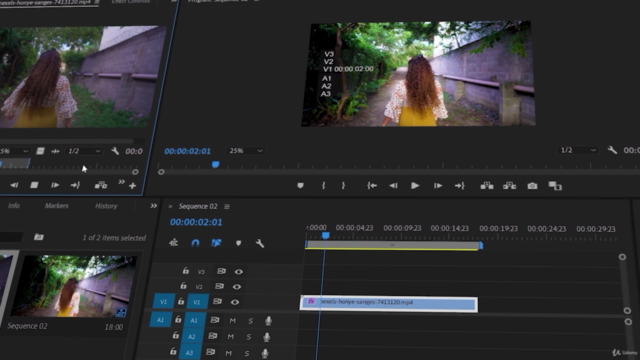Toggle V1 track lock
The width and height of the screenshot is (640, 360).
coord(181,302)
